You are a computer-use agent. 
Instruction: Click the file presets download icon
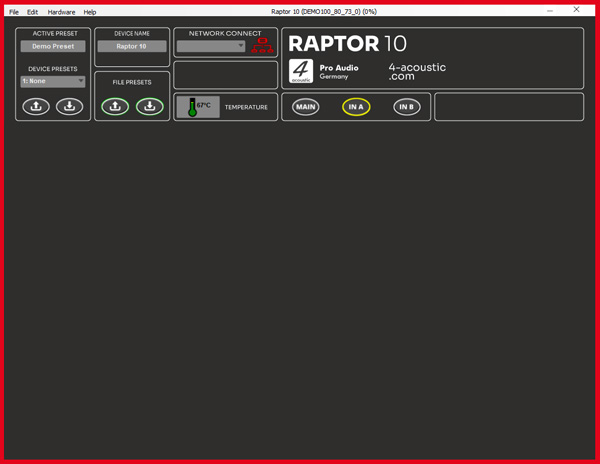149,106
